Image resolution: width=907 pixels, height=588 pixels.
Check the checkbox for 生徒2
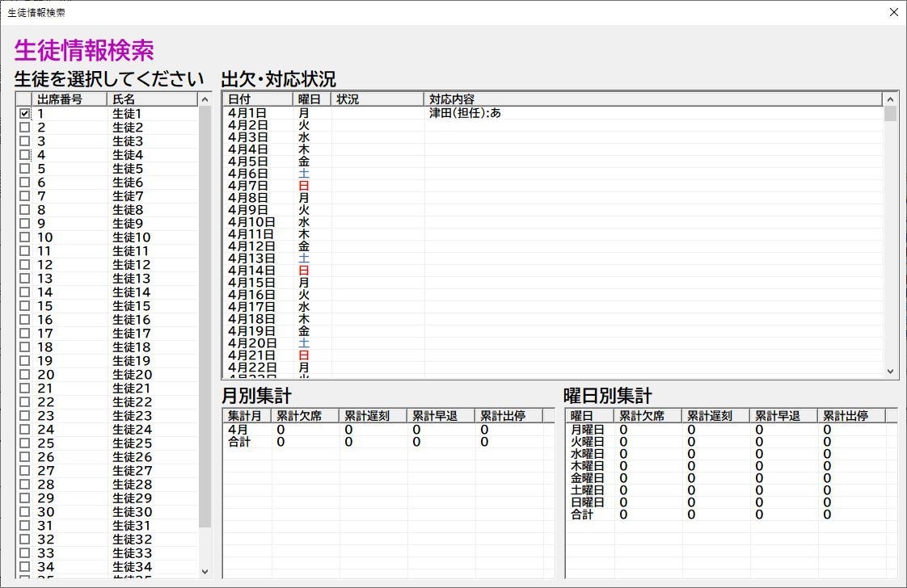click(24, 127)
